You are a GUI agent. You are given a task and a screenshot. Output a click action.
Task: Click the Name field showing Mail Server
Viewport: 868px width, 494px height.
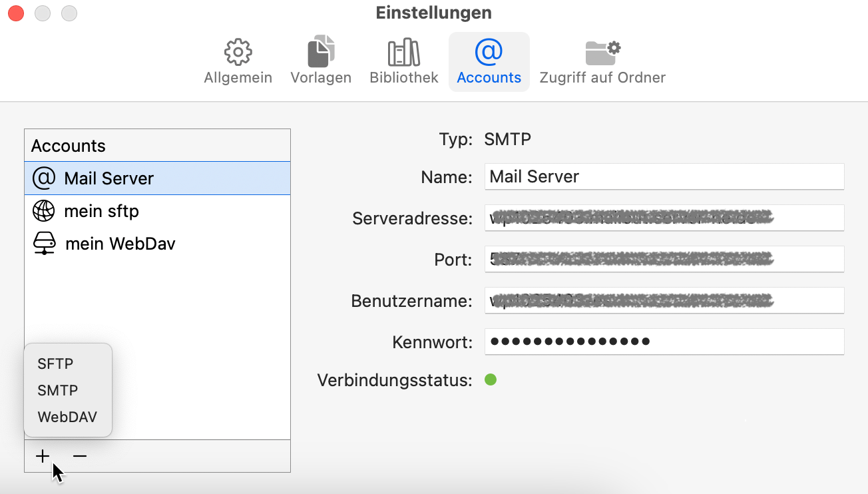click(664, 176)
